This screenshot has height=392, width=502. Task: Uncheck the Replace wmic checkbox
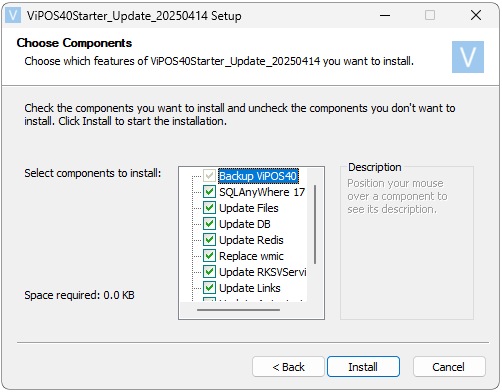tap(209, 256)
